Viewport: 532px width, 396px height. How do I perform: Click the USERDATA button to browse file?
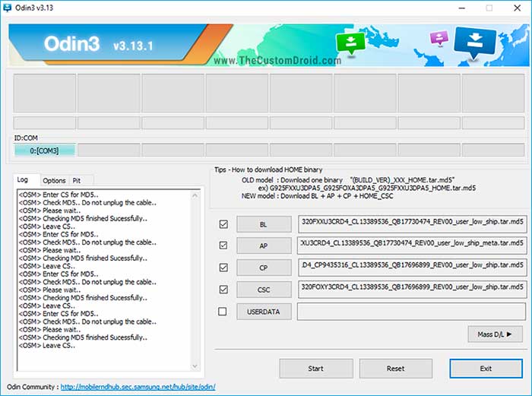tap(264, 312)
